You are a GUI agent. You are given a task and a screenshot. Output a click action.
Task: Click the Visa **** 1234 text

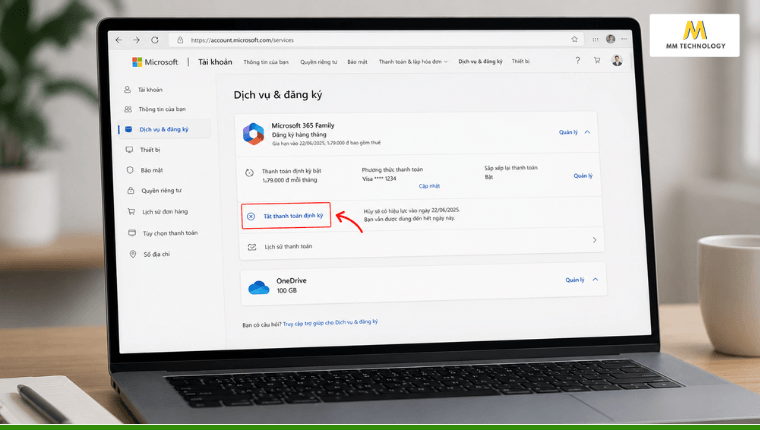pyautogui.click(x=379, y=179)
